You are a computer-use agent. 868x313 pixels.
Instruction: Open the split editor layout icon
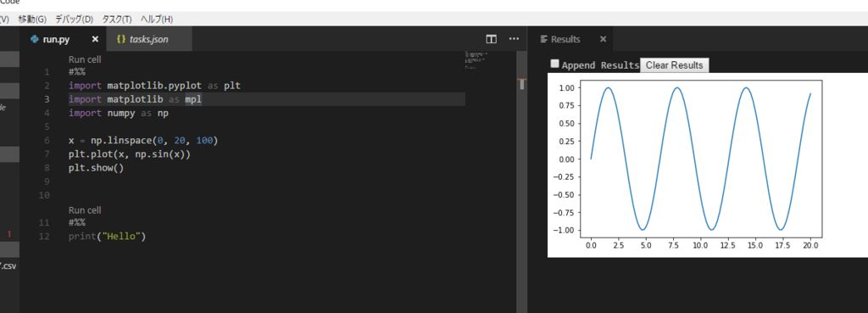coord(491,39)
